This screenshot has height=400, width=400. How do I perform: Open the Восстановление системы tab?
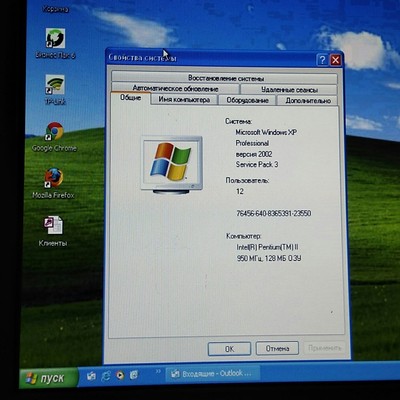pos(225,78)
